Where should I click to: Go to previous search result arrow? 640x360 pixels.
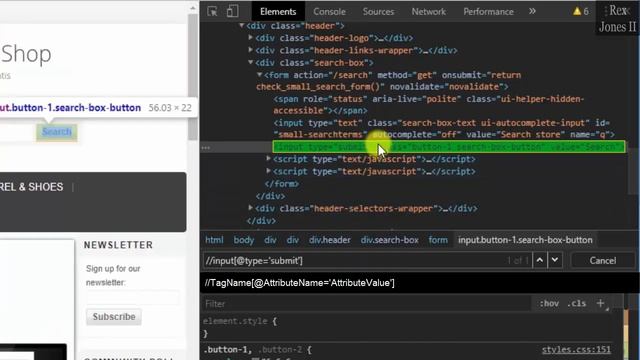point(540,260)
